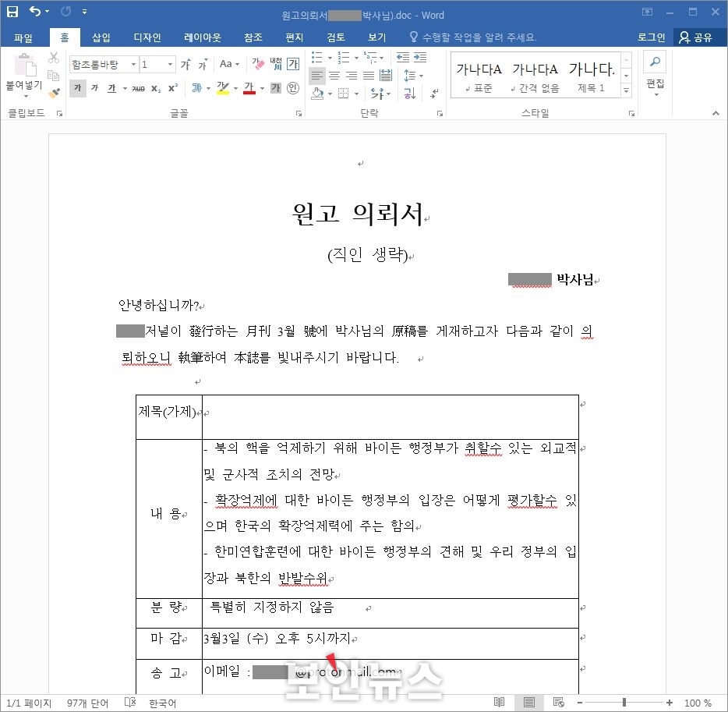Click the paste clipboard icon

tap(25, 65)
